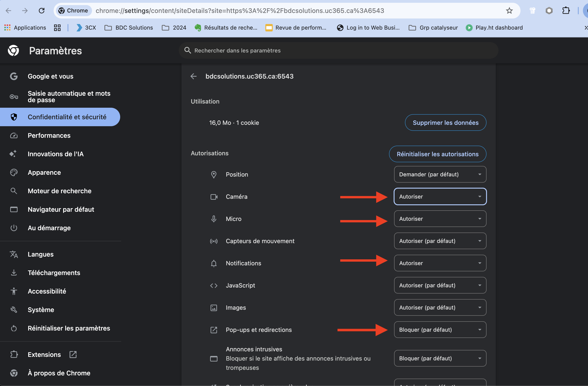588x386 pixels.
Task: Open the Extensions puzzle icon in toolbar
Action: coord(566,11)
